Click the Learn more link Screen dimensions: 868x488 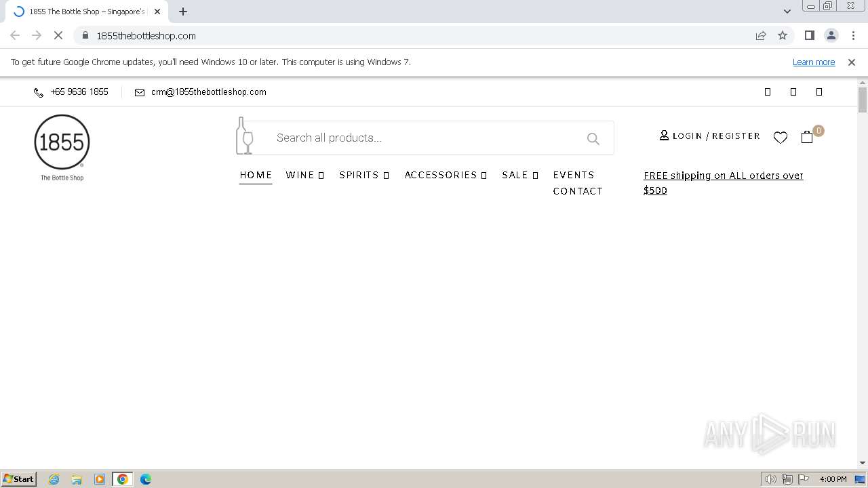814,62
